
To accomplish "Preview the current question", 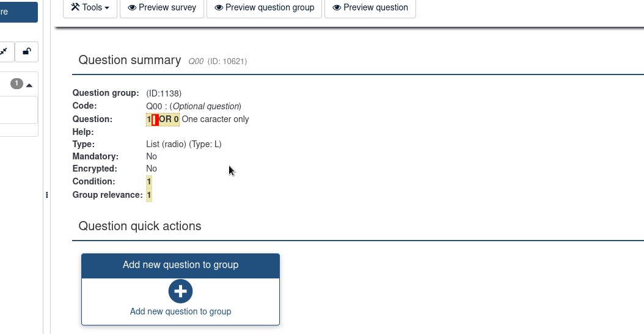I will (370, 8).
